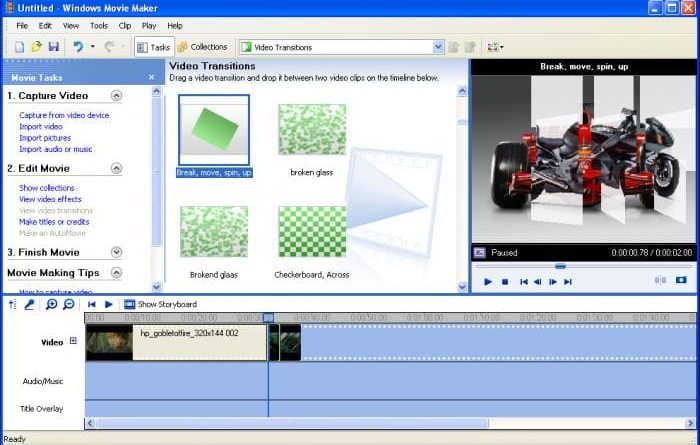Image resolution: width=700 pixels, height=445 pixels.
Task: Click Import audio or music link
Action: click(55, 149)
